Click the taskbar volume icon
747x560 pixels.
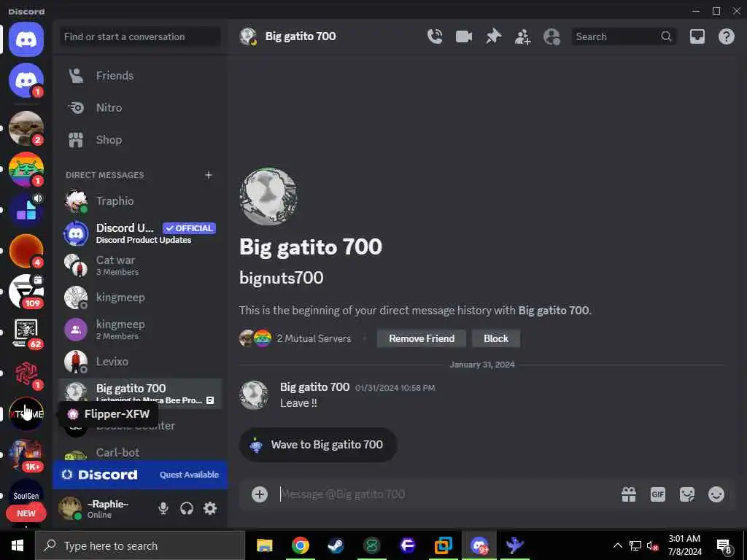pyautogui.click(x=652, y=545)
